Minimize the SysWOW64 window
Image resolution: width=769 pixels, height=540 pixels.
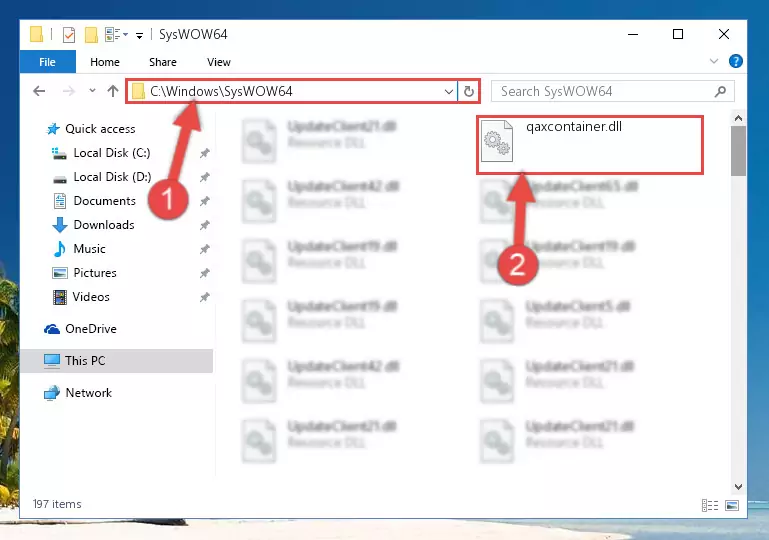tap(633, 34)
